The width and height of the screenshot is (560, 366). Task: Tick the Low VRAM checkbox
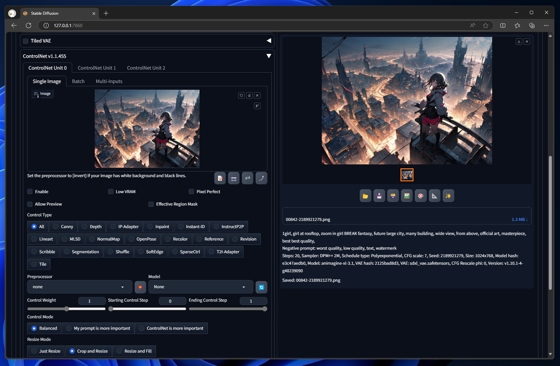[x=111, y=192]
